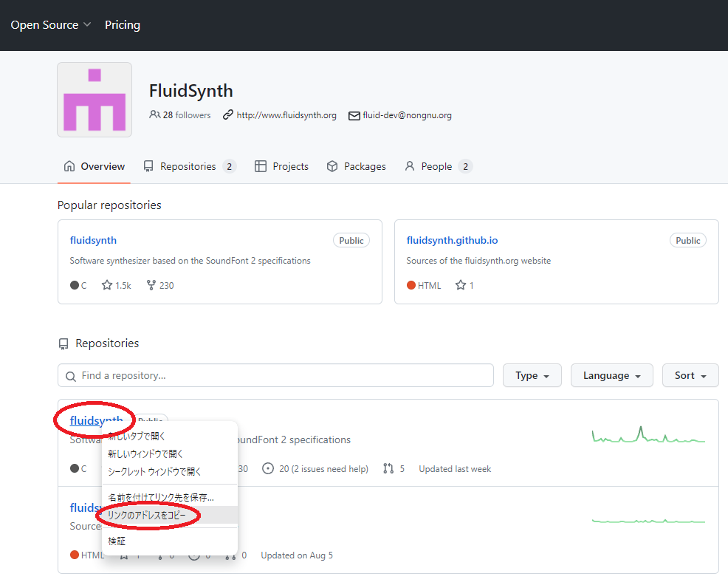Click the pink FluidSynth organization avatar
This screenshot has width=728, height=585.
(x=95, y=100)
